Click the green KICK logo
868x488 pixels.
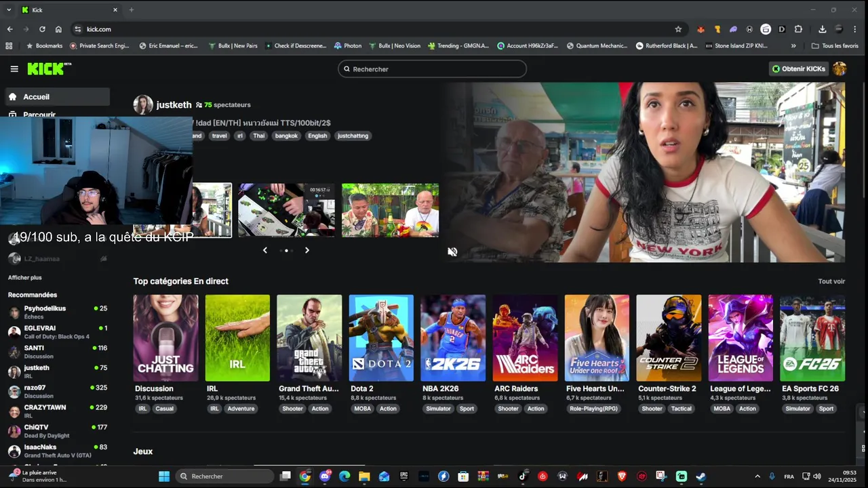tap(49, 68)
